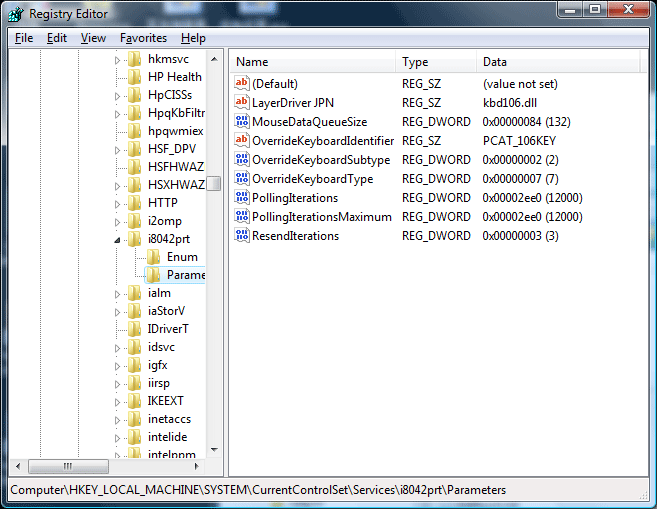Select the OverrideKeyboardType value entry

(x=312, y=179)
